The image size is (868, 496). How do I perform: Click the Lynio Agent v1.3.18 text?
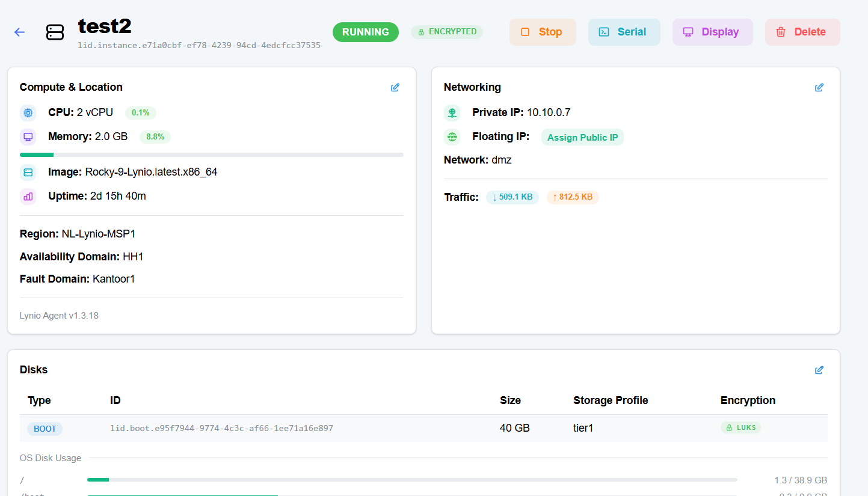pos(59,315)
